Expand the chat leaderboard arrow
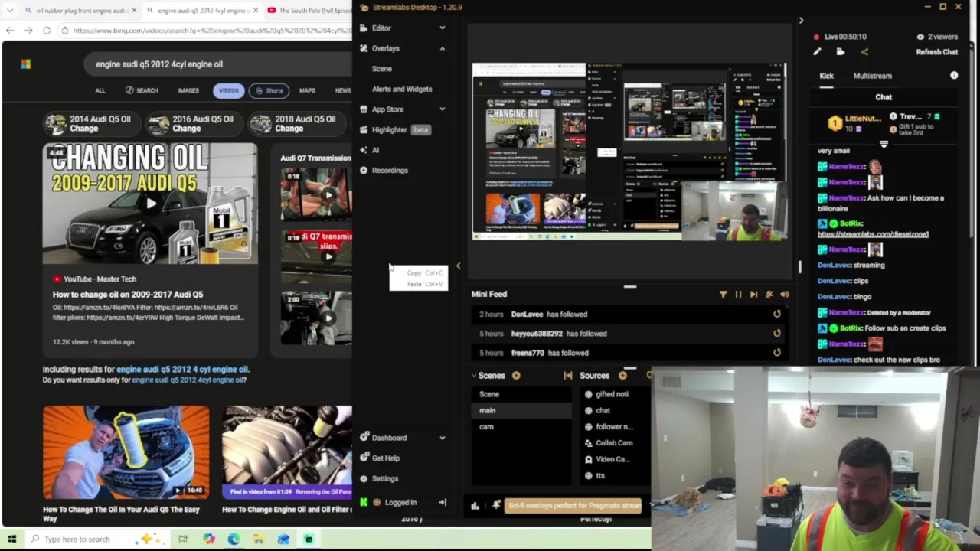 (x=884, y=143)
